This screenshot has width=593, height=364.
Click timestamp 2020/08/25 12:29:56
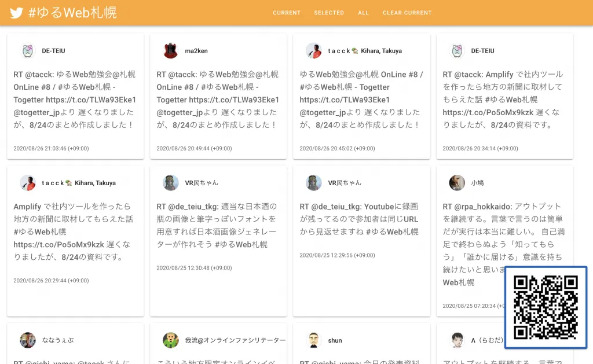click(x=337, y=255)
